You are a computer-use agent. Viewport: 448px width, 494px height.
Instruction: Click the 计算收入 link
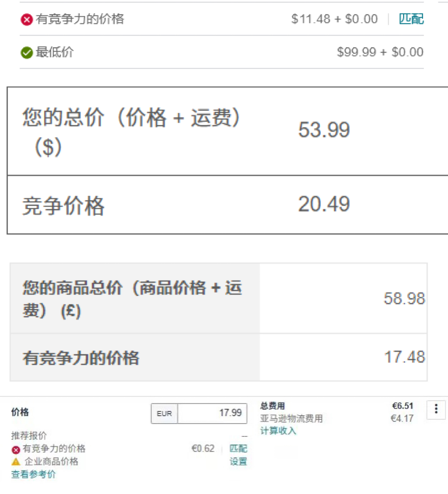278,431
